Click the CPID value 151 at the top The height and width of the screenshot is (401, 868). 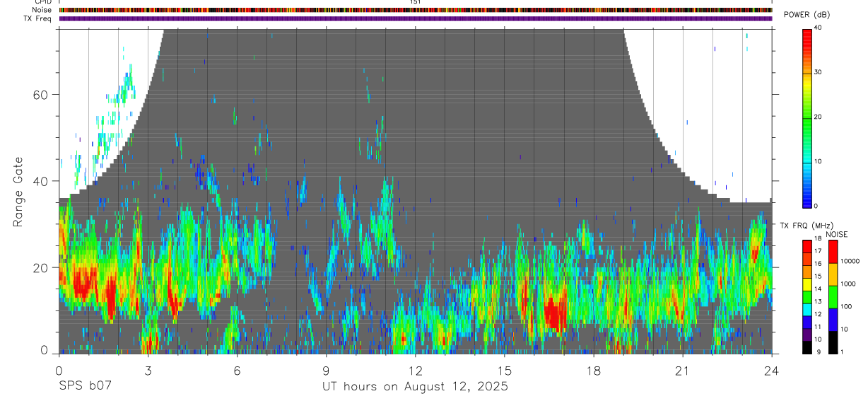point(415,2)
